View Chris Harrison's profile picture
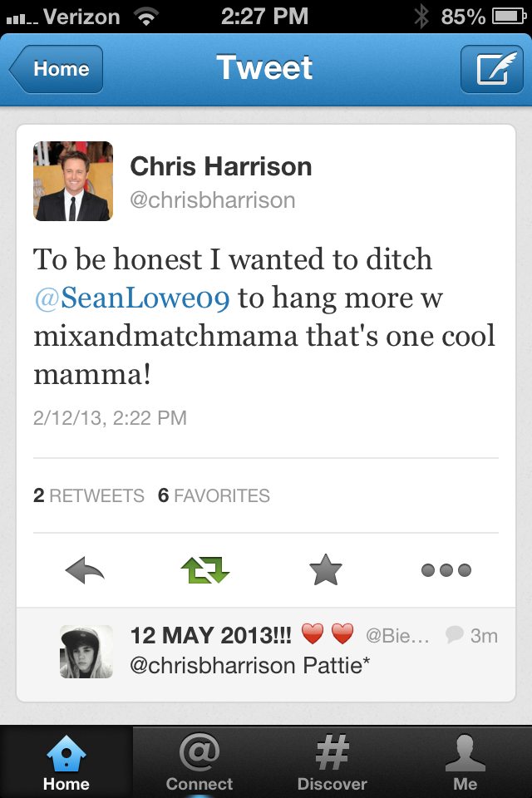Viewport: 532px width, 798px height. click(x=73, y=181)
